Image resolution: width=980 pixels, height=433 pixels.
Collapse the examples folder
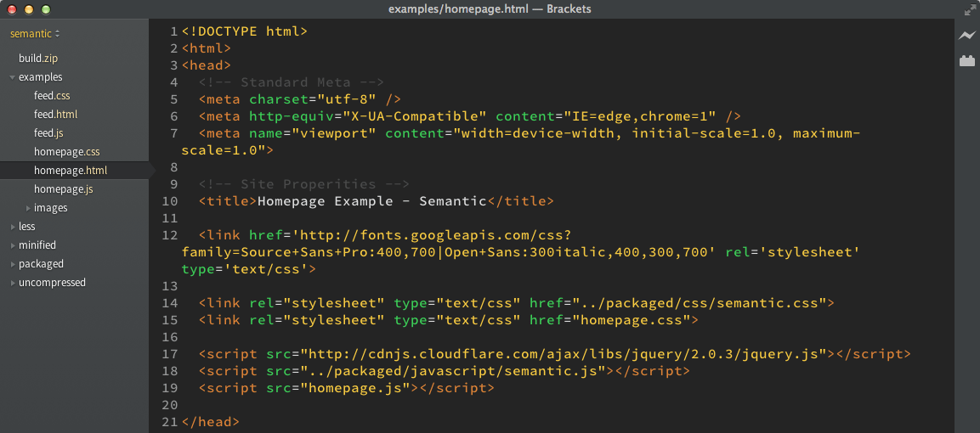click(x=13, y=77)
